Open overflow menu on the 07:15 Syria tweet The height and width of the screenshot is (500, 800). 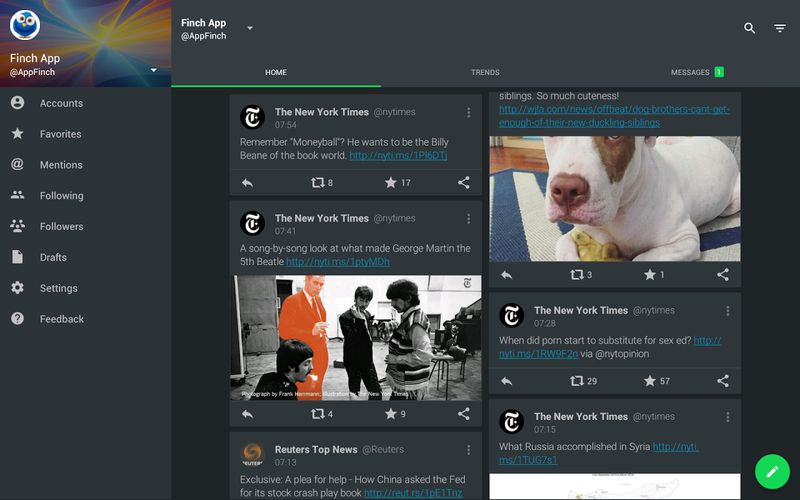(728, 417)
